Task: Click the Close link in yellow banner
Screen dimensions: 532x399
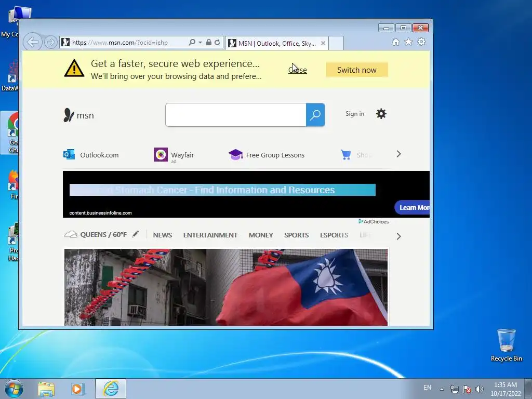Action: click(x=298, y=70)
